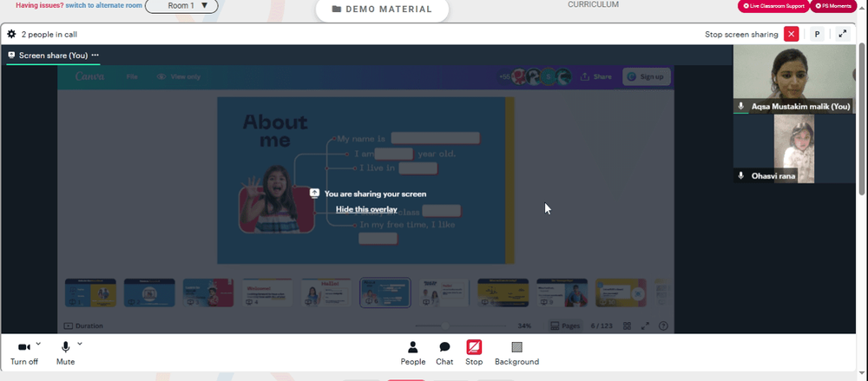
Task: Select the Screen share (You) tab
Action: (x=53, y=56)
